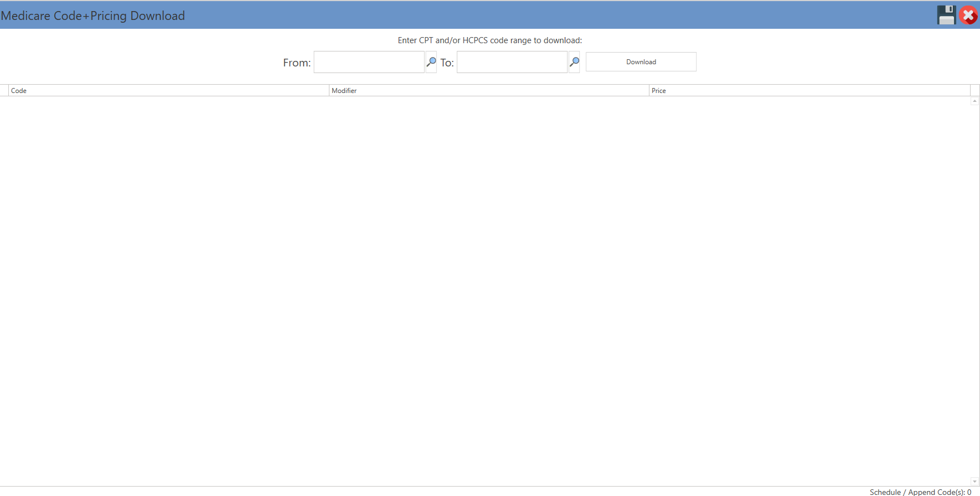Open code lookup beside the To field
The image size is (980, 496).
pyautogui.click(x=574, y=62)
